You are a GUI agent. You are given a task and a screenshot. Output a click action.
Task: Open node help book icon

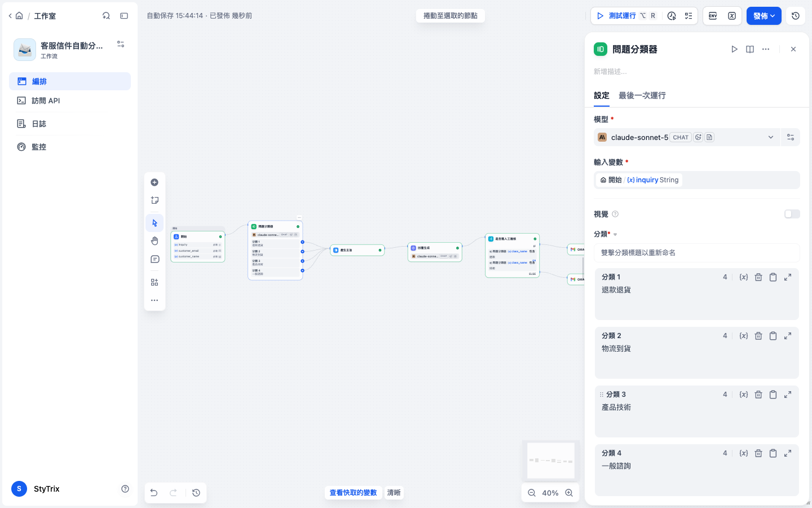coord(750,49)
